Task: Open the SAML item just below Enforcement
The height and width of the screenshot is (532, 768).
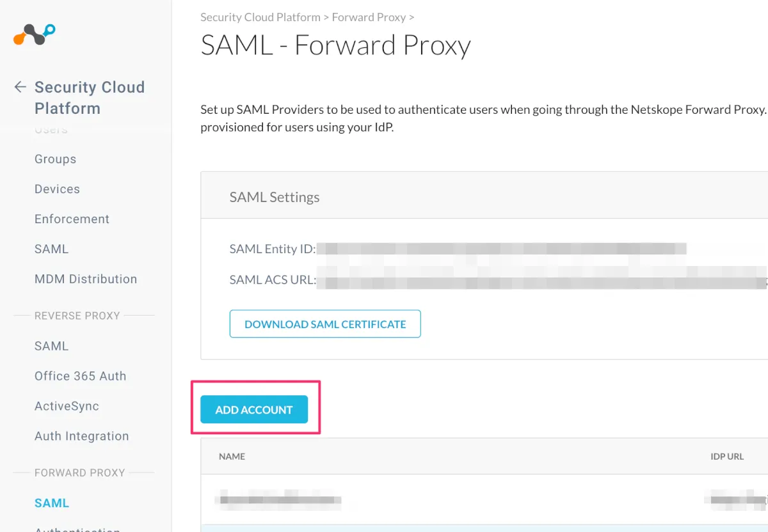Action: pos(51,249)
